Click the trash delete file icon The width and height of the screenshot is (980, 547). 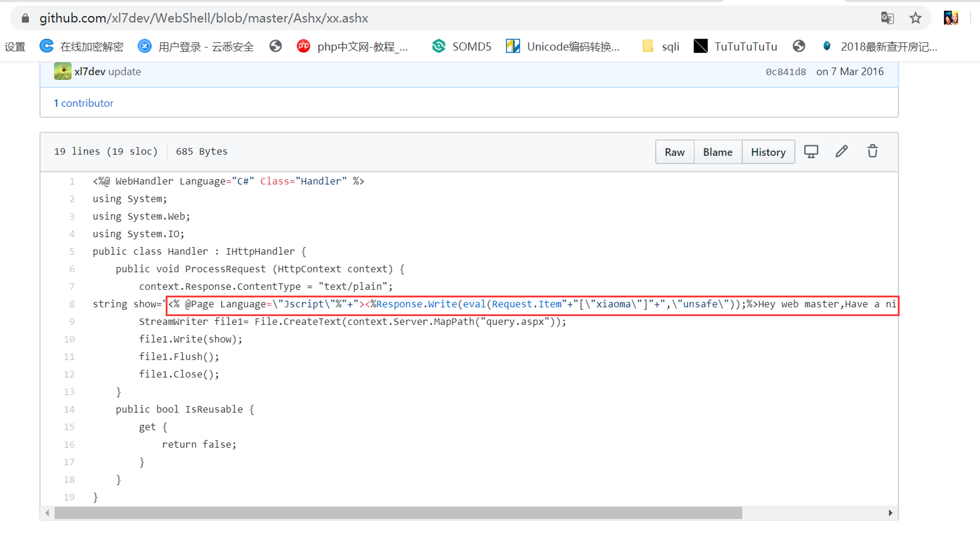[x=872, y=151]
